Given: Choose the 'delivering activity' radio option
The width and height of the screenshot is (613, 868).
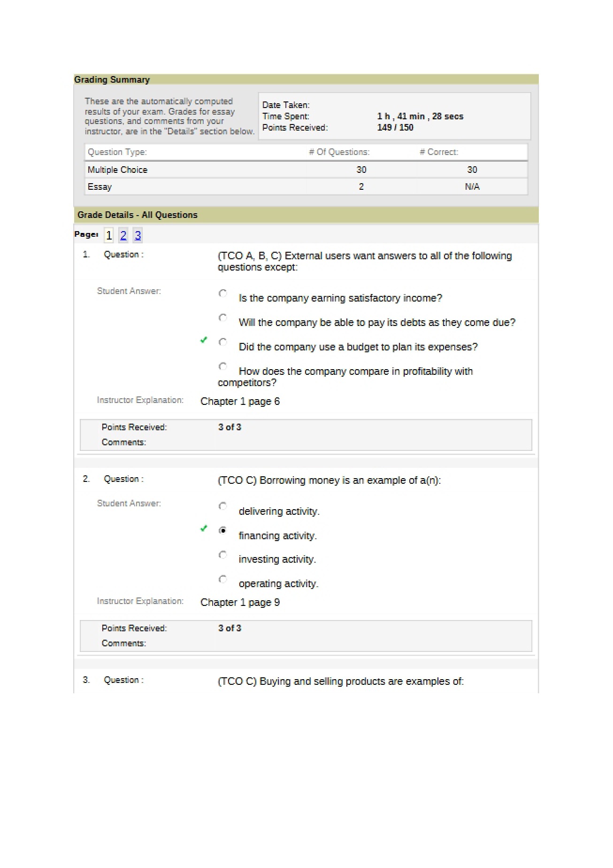Looking at the screenshot, I should pos(223,506).
